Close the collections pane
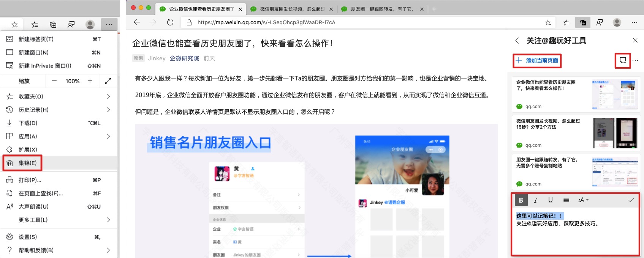 [x=635, y=40]
